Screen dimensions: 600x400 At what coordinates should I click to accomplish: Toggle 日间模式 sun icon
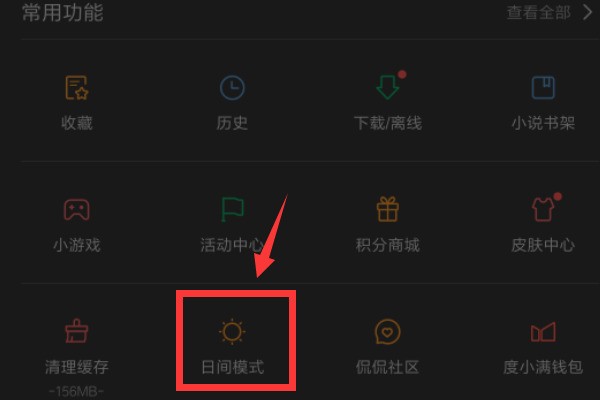pyautogui.click(x=232, y=331)
